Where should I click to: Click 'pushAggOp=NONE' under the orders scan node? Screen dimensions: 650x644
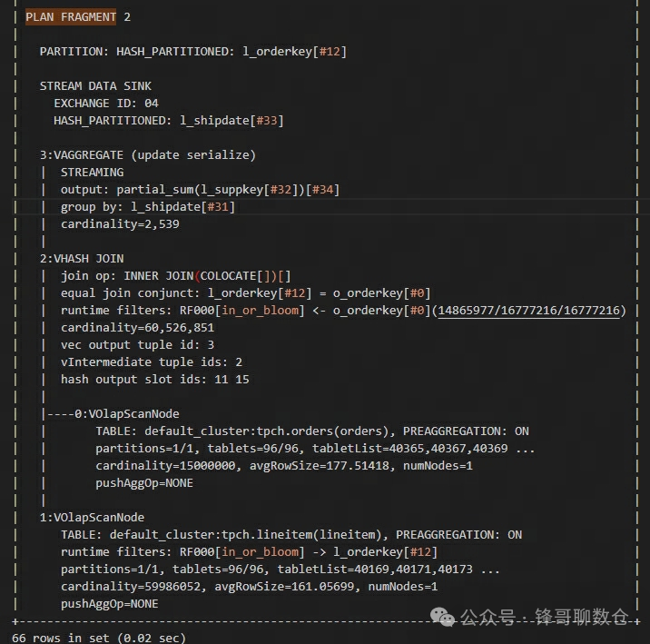[x=144, y=483]
